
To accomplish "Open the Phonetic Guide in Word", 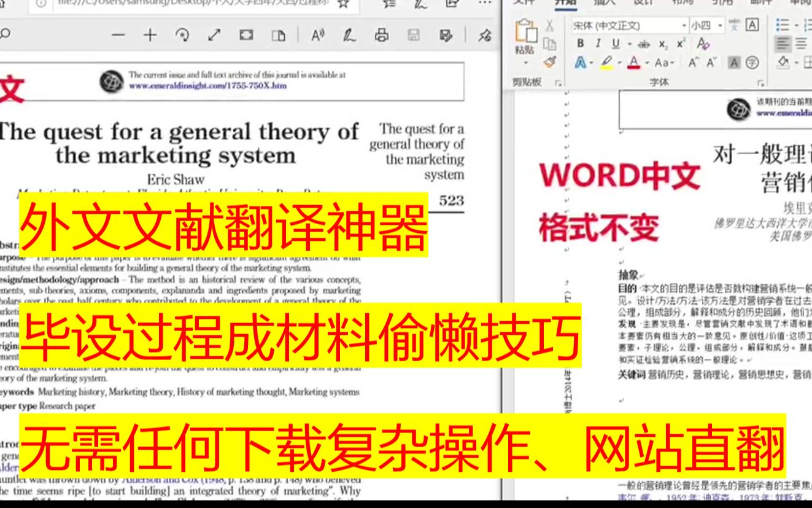I will (735, 25).
